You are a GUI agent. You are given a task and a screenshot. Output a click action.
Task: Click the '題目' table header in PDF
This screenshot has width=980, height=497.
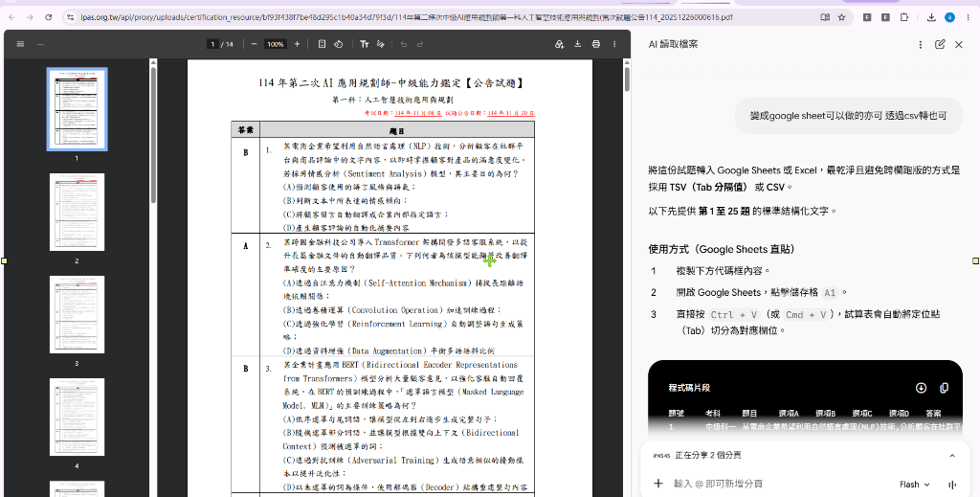point(396,130)
